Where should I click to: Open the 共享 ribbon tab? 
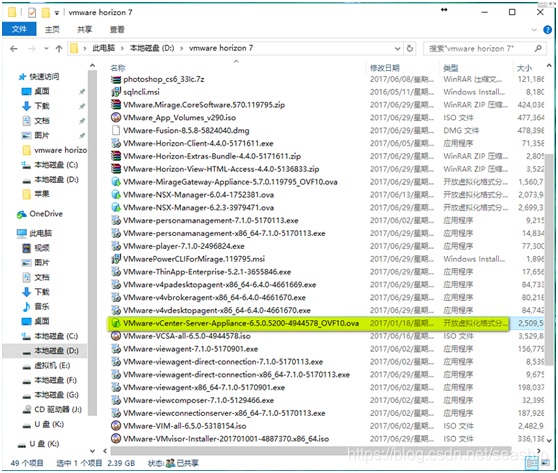(85, 30)
